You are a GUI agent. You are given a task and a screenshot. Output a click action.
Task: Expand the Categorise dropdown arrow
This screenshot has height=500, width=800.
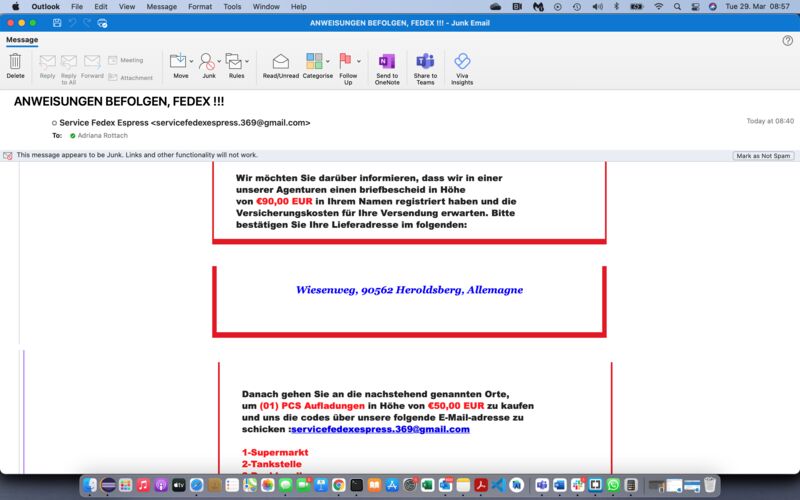(328, 61)
